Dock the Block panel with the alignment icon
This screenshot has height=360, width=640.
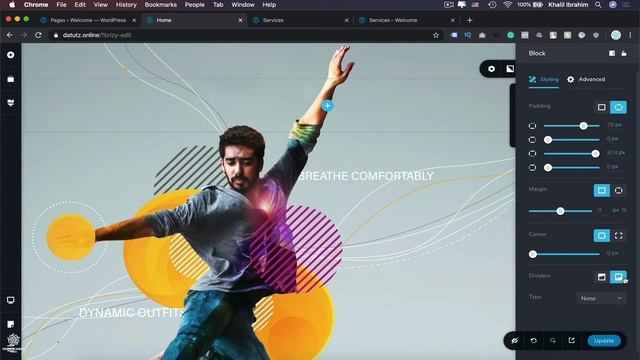(x=612, y=53)
